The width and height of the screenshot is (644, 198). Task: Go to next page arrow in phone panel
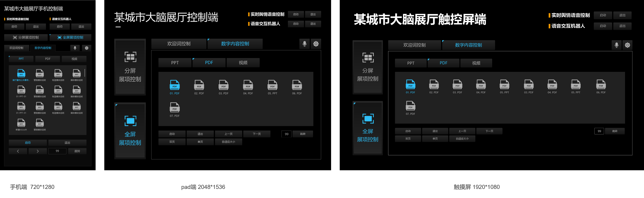(x=38, y=151)
